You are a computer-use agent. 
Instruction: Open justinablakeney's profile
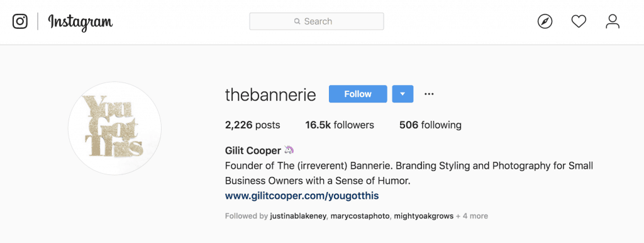coord(298,216)
